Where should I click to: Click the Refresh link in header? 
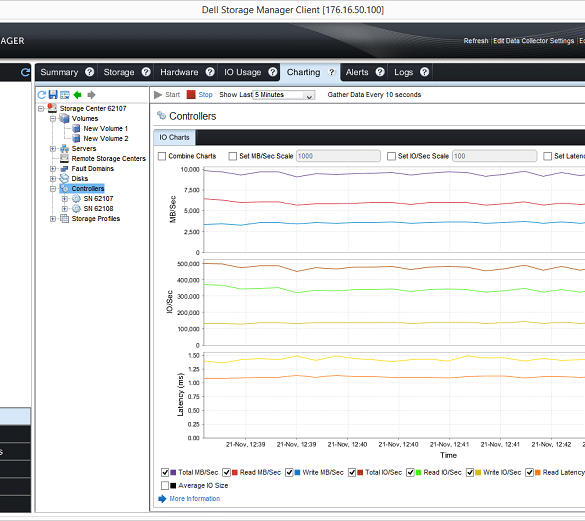[476, 41]
